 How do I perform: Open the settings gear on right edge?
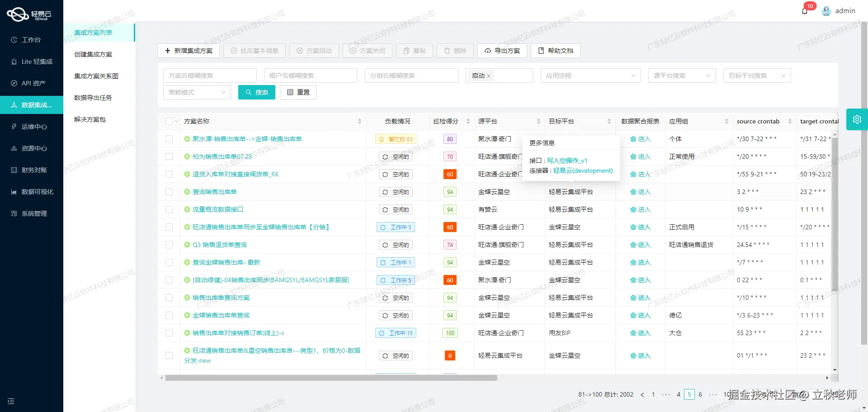pyautogui.click(x=857, y=119)
